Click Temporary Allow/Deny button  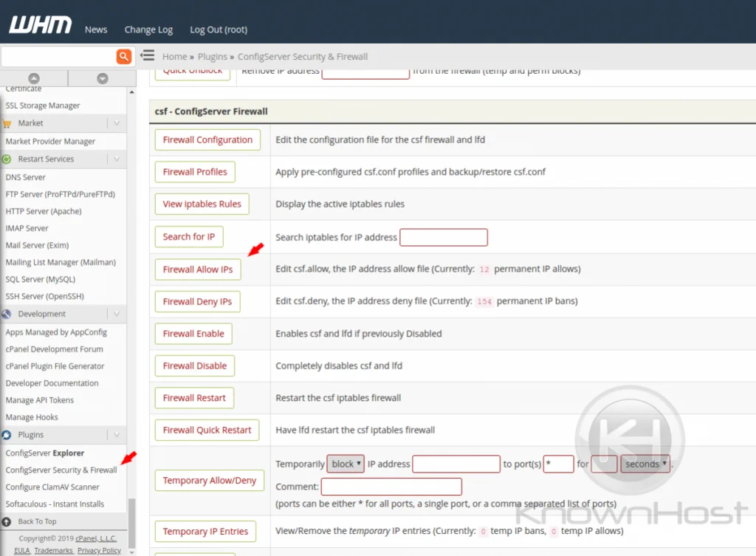[x=209, y=481]
